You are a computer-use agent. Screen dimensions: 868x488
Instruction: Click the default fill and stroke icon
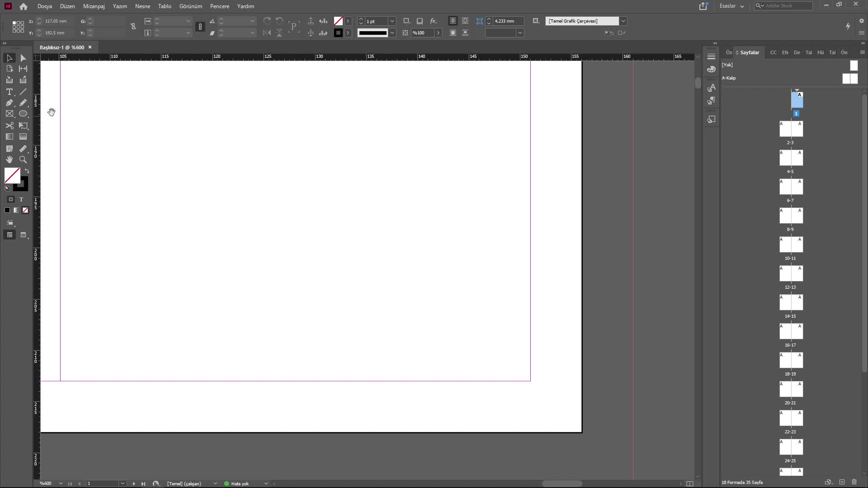click(7, 188)
